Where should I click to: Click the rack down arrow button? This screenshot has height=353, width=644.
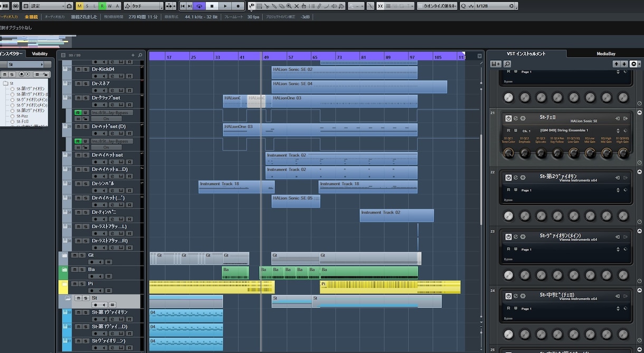pos(624,64)
